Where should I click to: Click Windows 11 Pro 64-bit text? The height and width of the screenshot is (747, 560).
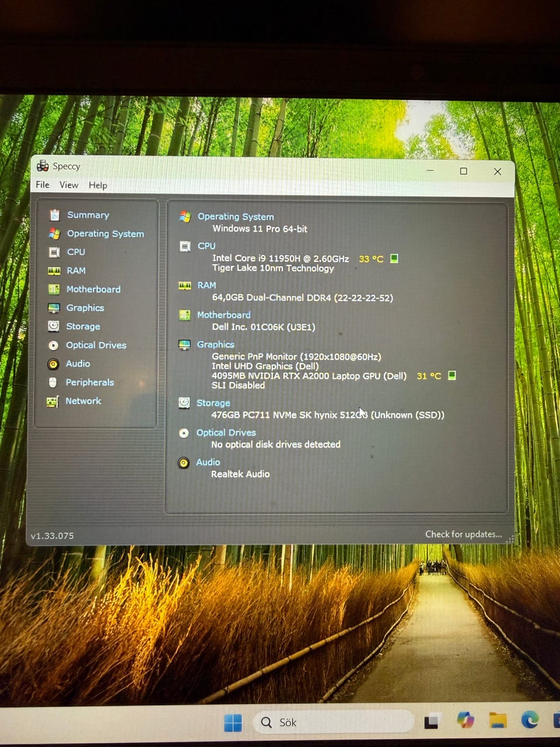(x=260, y=229)
